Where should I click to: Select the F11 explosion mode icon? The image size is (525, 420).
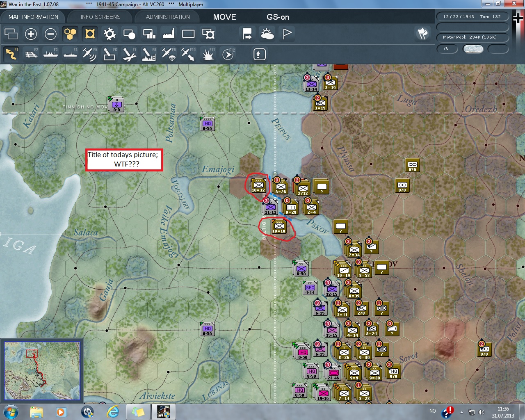(208, 54)
